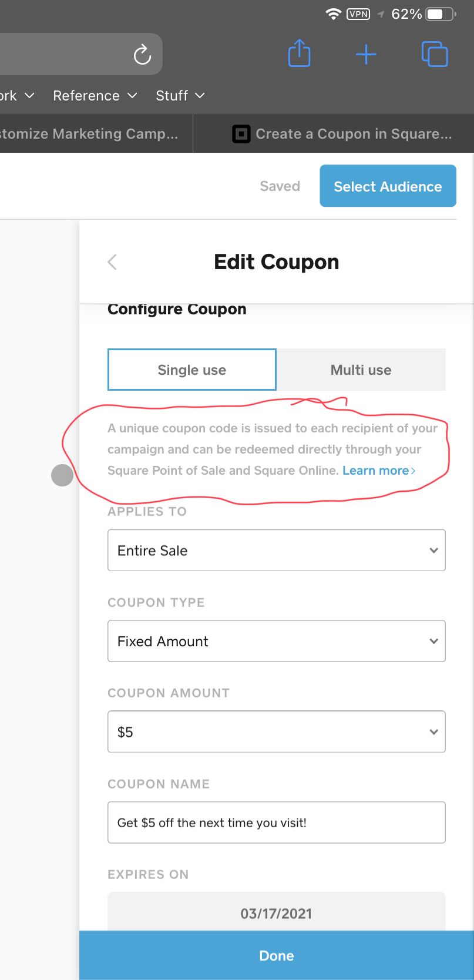Open a new tab with plus icon

pos(366,55)
